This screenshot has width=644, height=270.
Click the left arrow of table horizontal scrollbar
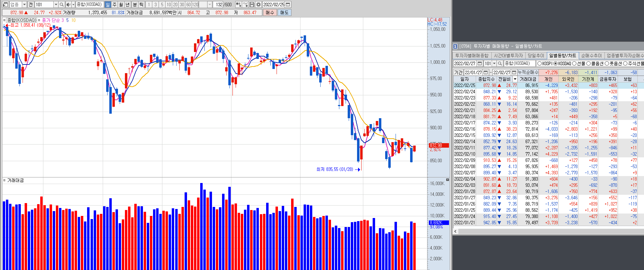(x=456, y=231)
